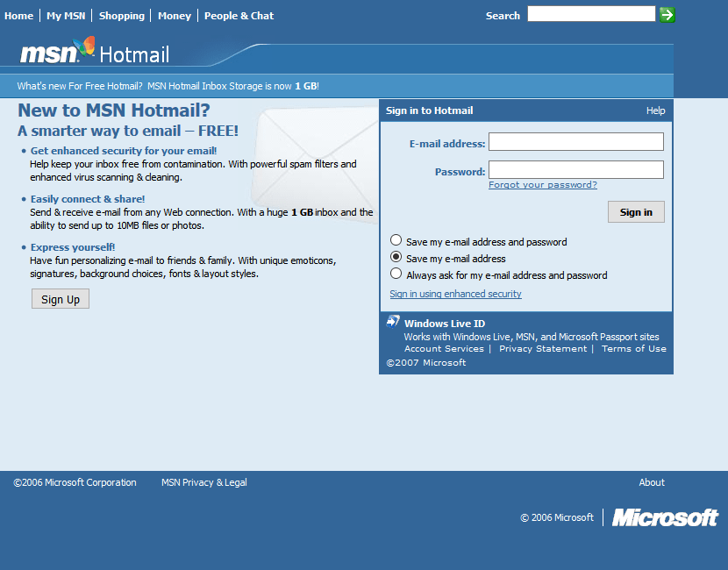Click the green search arrow icon
The height and width of the screenshot is (570, 728).
(x=667, y=15)
